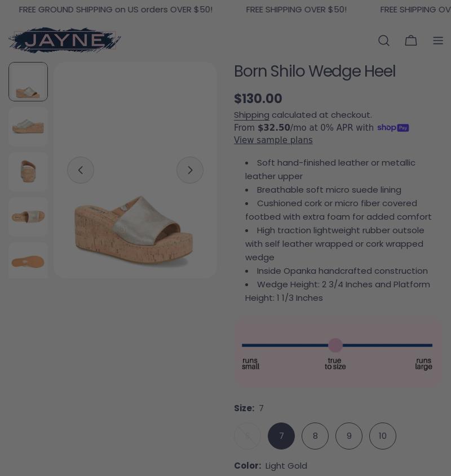Screen dimensions: 451x476
Task: Show previous product image arrow
Action: [81, 170]
